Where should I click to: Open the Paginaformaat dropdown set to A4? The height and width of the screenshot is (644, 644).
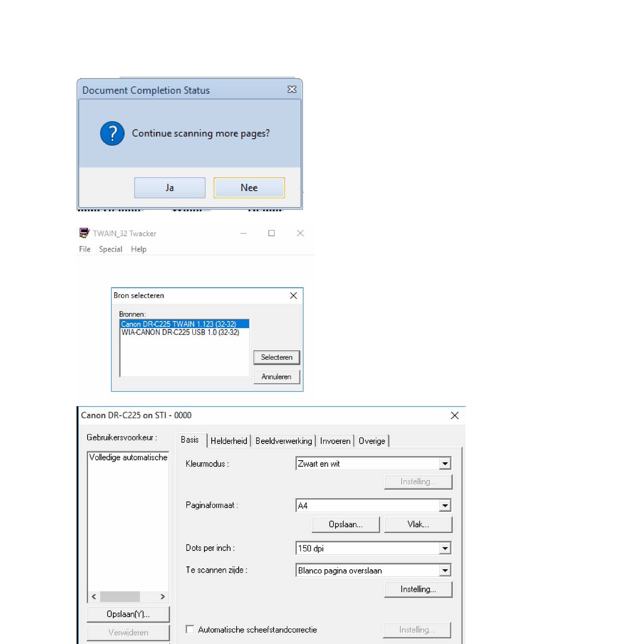tap(445, 505)
